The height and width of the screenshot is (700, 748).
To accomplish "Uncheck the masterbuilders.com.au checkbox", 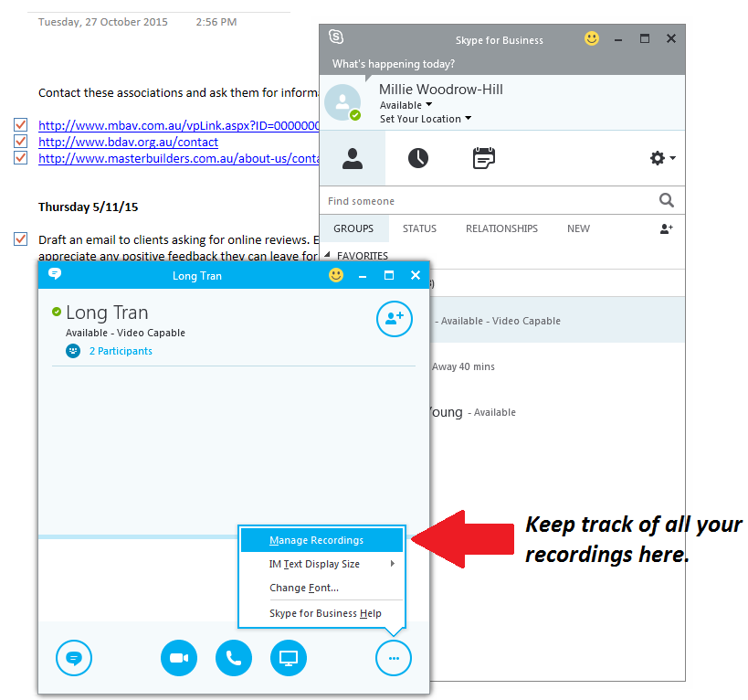I will point(20,157).
